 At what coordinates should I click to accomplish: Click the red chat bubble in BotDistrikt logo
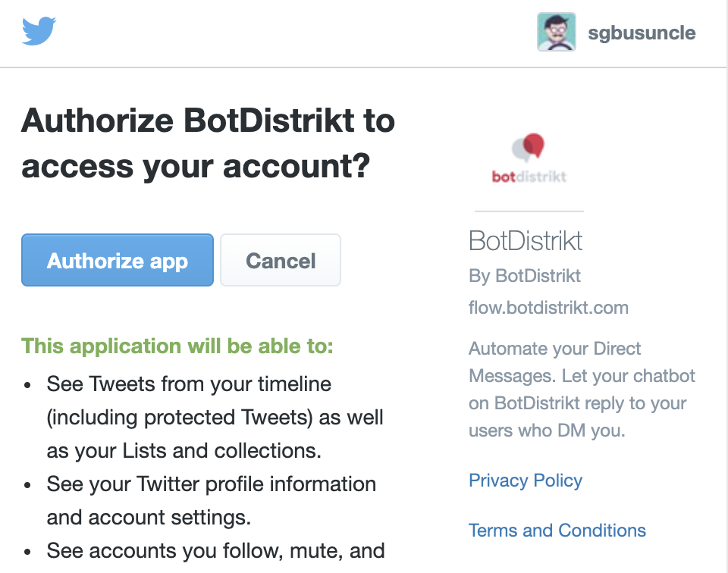coord(534,144)
